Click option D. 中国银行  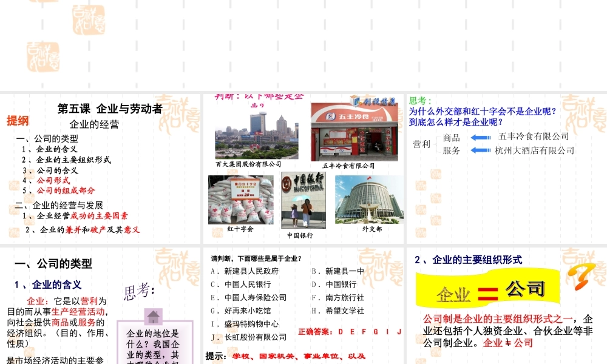pos(334,285)
